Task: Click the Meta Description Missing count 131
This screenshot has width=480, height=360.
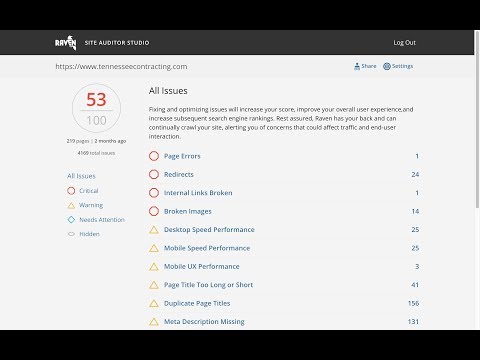Action: tap(413, 322)
